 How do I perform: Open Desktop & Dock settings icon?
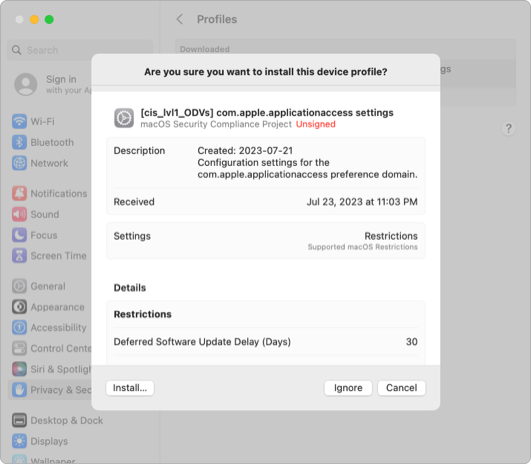(19, 420)
